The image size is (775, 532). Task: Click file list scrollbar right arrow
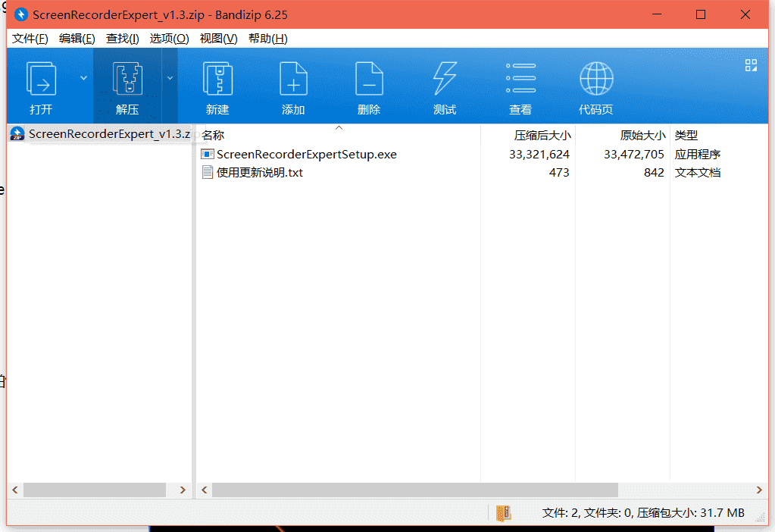759,490
